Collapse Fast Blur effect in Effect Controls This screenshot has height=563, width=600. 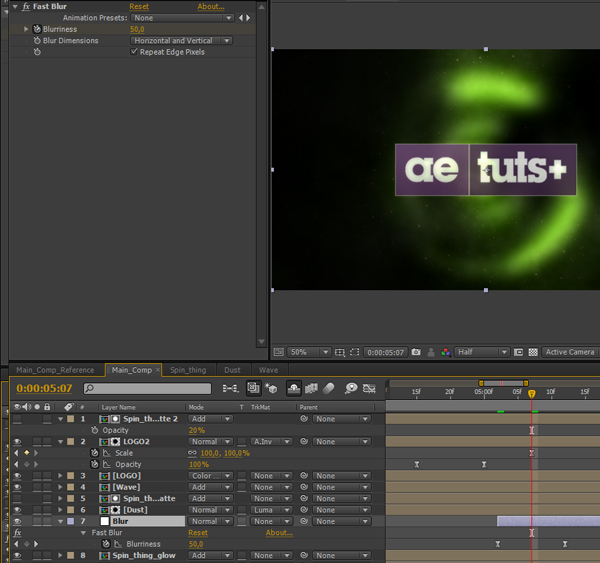click(15, 7)
